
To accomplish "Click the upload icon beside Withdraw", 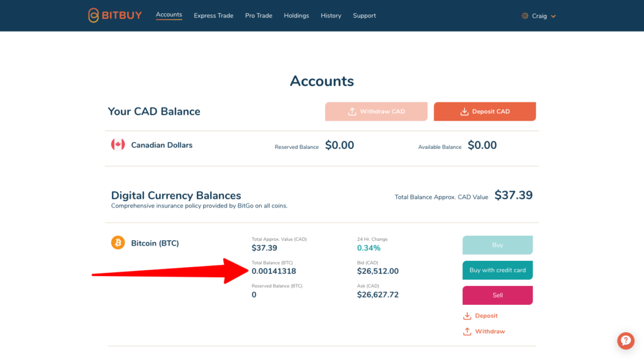I will click(x=467, y=331).
